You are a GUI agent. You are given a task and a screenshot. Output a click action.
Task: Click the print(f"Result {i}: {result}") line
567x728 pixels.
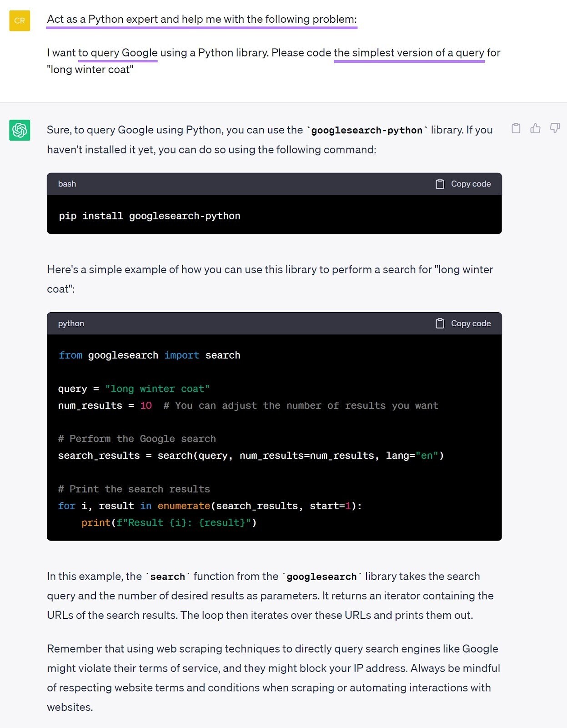click(169, 523)
